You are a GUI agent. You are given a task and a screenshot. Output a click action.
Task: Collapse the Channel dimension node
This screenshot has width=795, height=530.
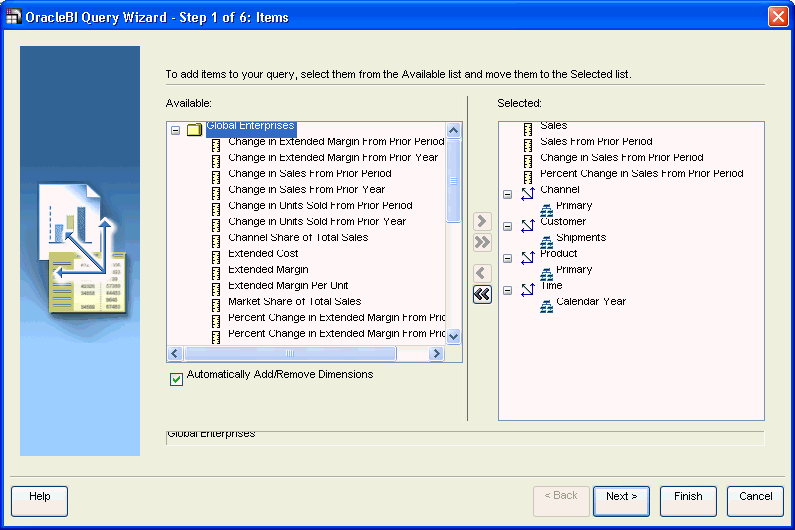(x=508, y=194)
